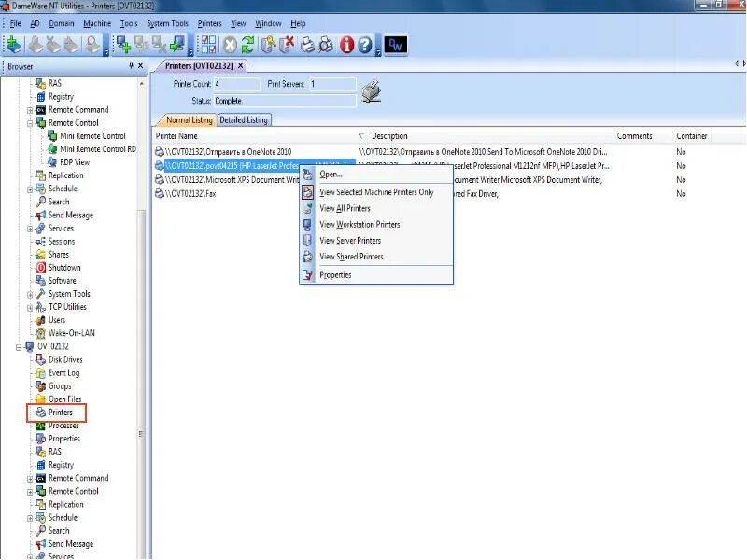
Task: Open the red info toolbar icon
Action: click(x=346, y=45)
